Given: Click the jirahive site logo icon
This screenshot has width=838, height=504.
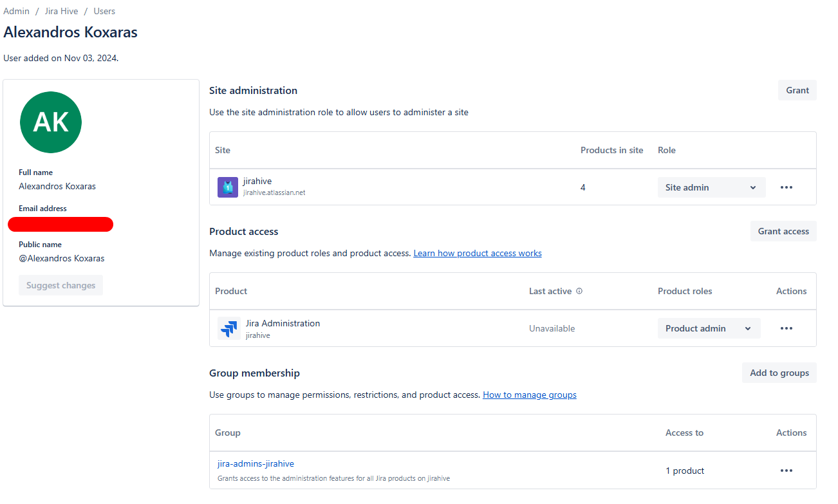Looking at the screenshot, I should [x=228, y=187].
